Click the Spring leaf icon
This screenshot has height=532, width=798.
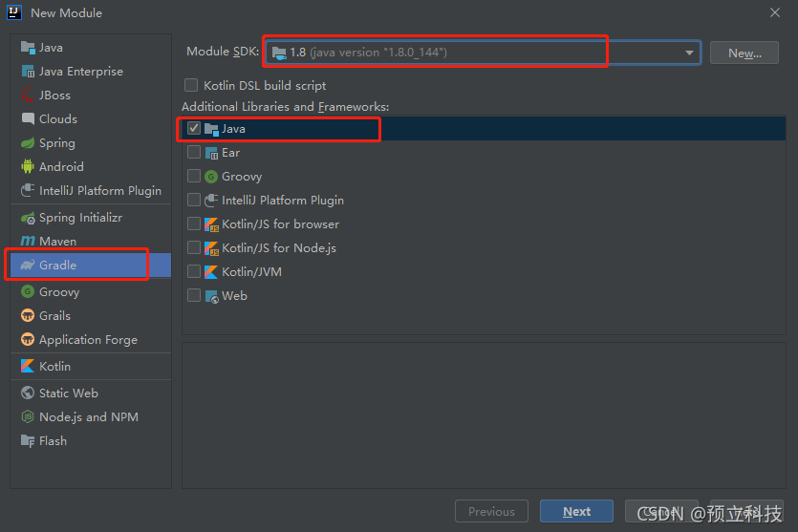tap(28, 143)
